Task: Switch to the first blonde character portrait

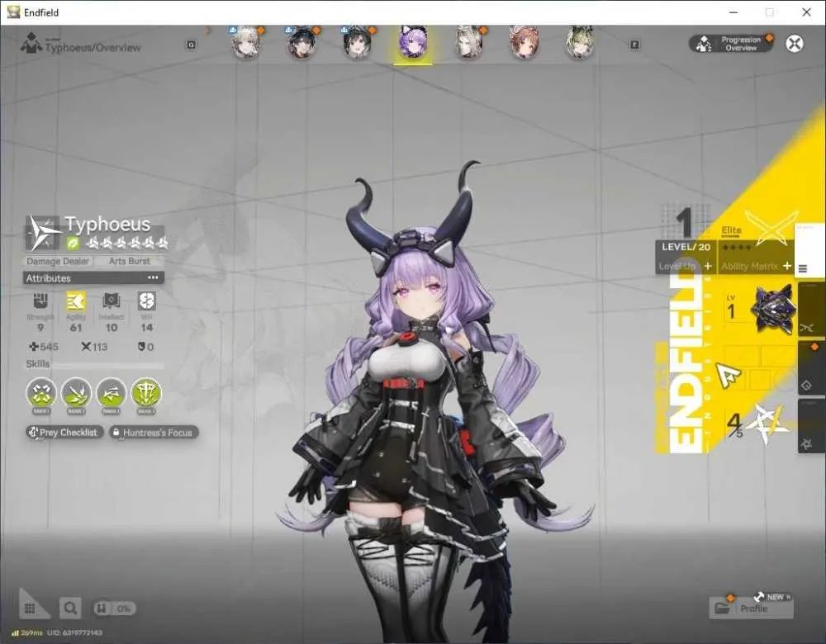Action: 246,43
